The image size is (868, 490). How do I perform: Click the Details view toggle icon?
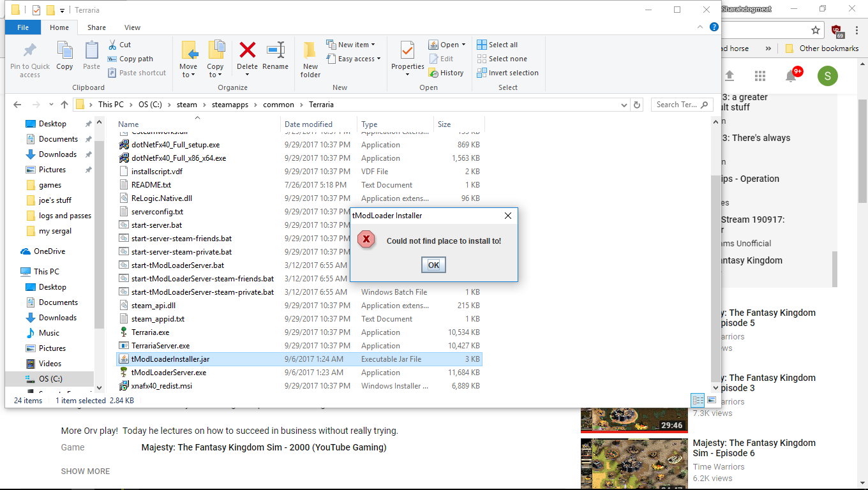[698, 400]
